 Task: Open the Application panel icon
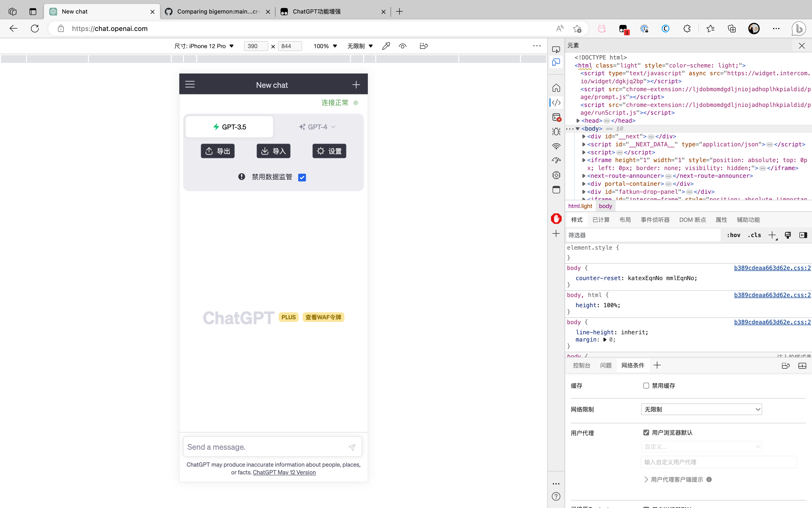click(556, 189)
